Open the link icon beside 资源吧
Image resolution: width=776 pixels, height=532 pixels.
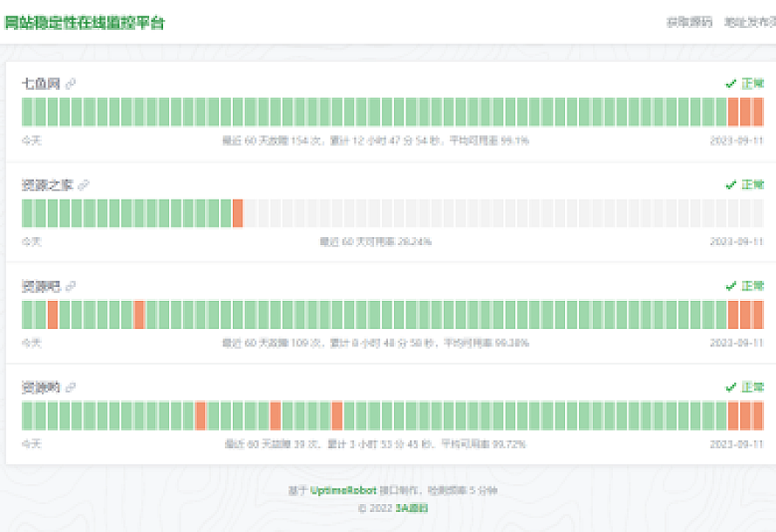click(71, 286)
